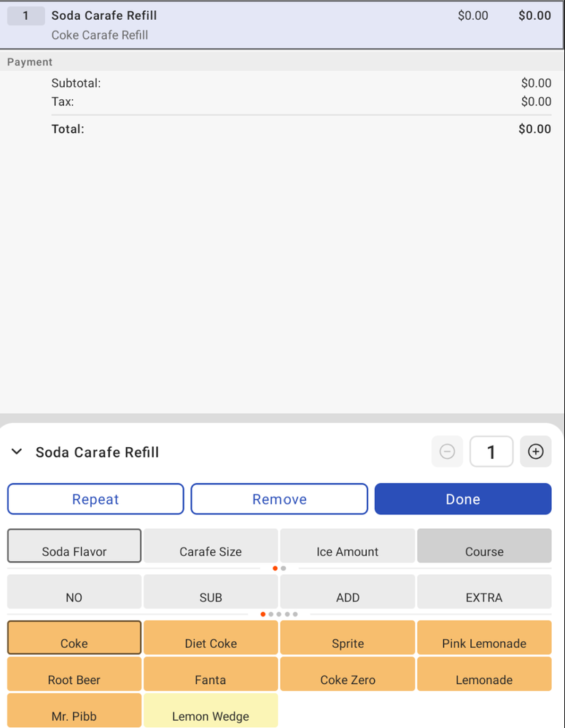Tap the blue Done button
This screenshot has height=728, width=565.
pos(463,499)
